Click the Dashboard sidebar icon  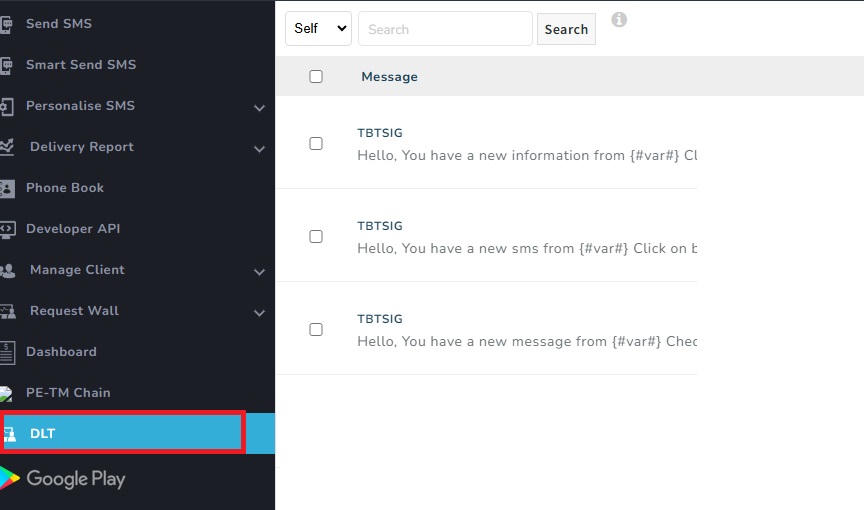(7, 352)
